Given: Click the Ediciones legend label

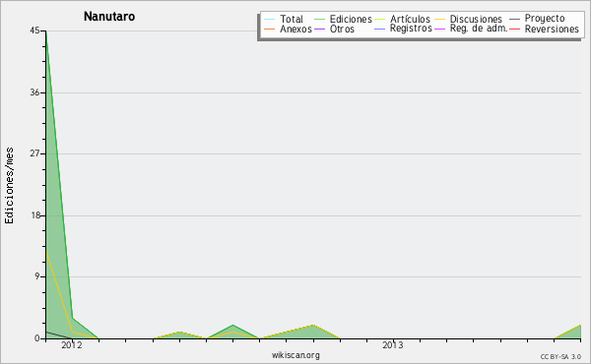Looking at the screenshot, I should click(x=351, y=19).
